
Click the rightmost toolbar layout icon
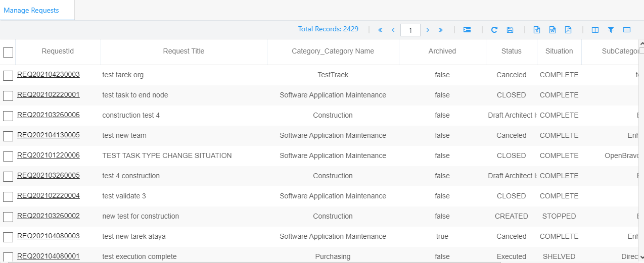[x=627, y=30]
